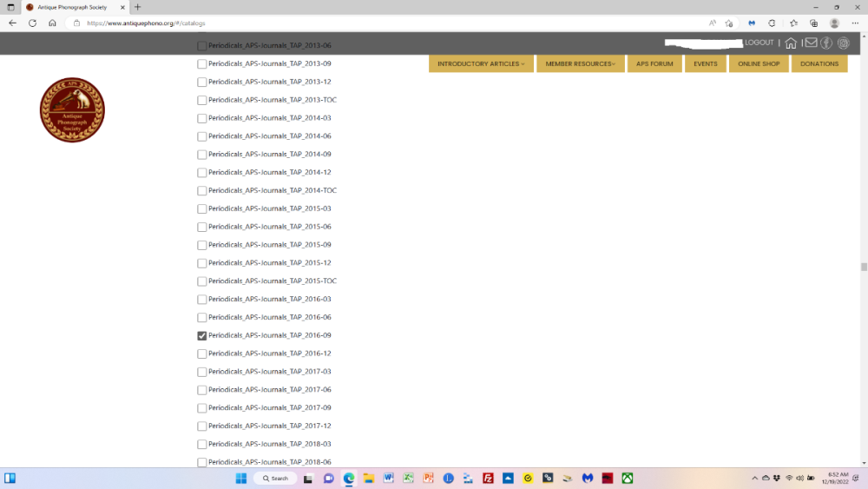Launch Excel from the taskbar

click(x=409, y=479)
